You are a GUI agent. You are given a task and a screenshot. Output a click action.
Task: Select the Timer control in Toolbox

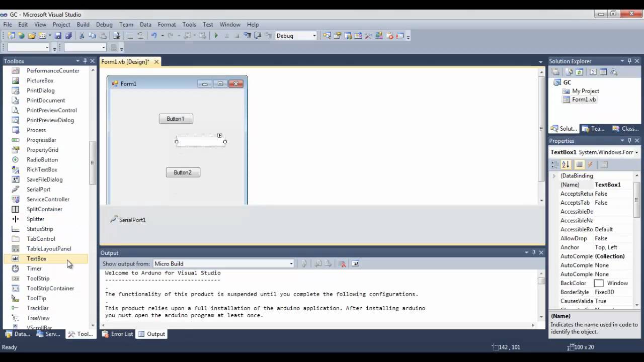point(34,268)
